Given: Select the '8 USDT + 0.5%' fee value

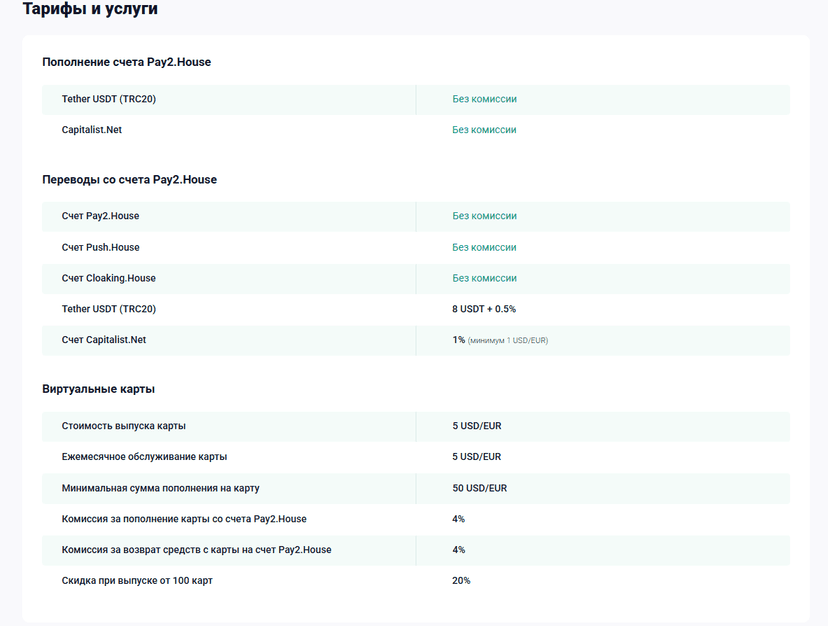Looking at the screenshot, I should click(484, 309).
